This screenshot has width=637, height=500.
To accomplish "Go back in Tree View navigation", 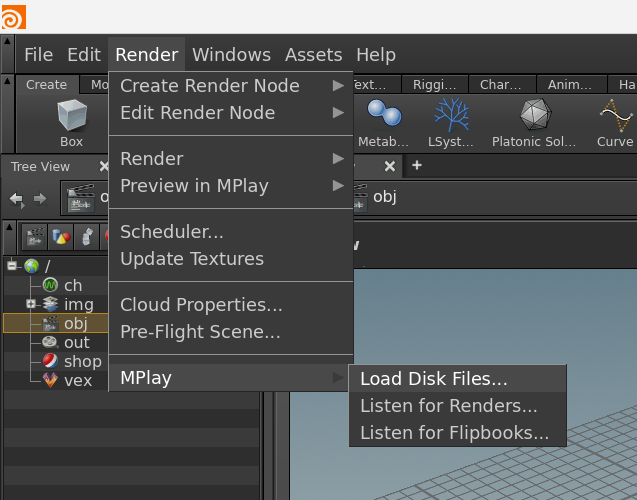I will point(17,199).
